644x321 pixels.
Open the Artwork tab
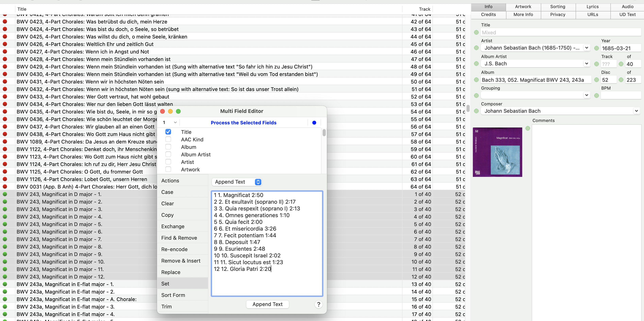[523, 7]
